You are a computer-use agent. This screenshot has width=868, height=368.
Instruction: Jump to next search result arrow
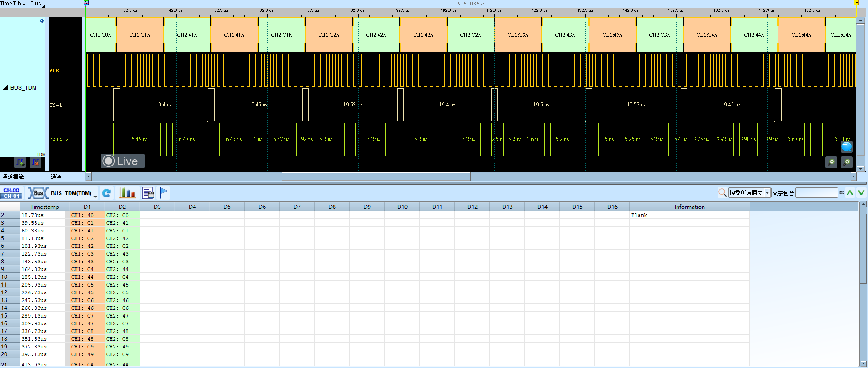[861, 193]
